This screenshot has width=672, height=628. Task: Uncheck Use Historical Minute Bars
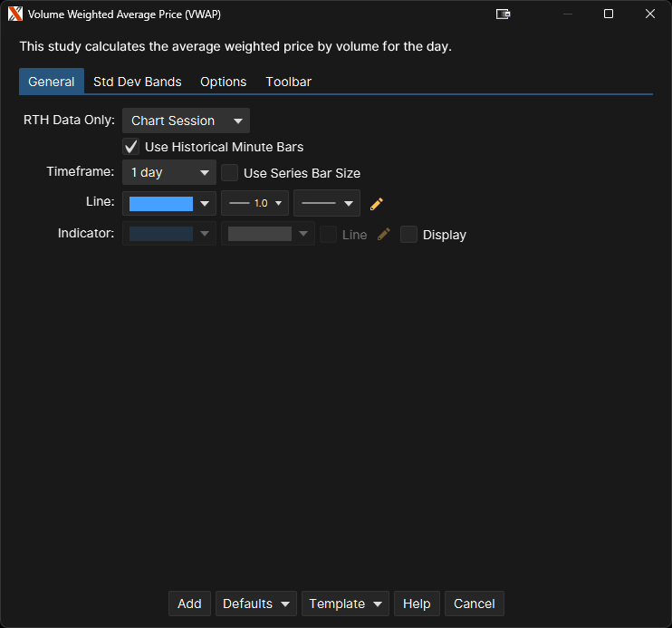point(131,147)
